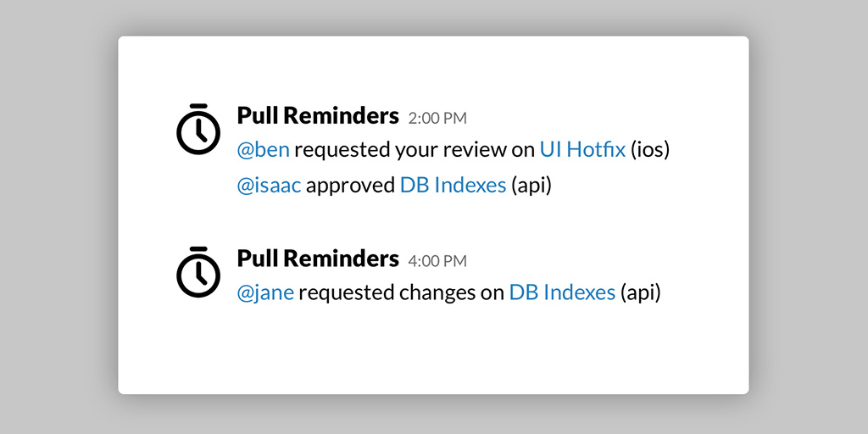Click the "requested your review on" text
The height and width of the screenshot is (434, 868).
click(x=415, y=150)
